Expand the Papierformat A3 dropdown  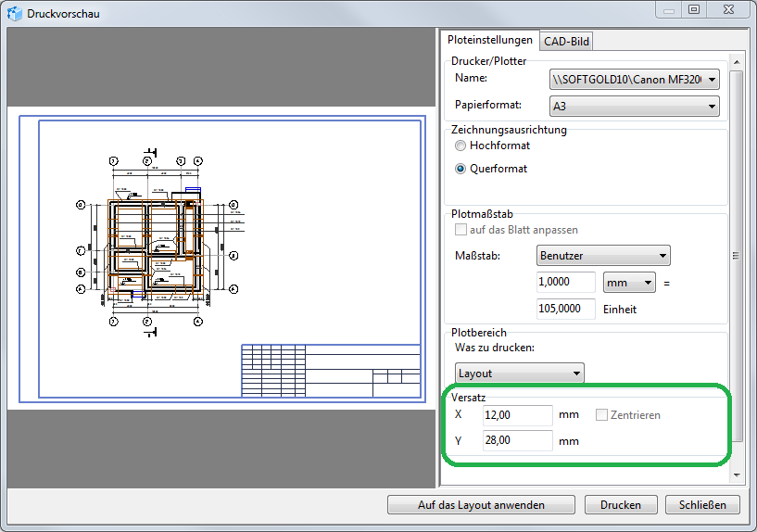click(634, 107)
